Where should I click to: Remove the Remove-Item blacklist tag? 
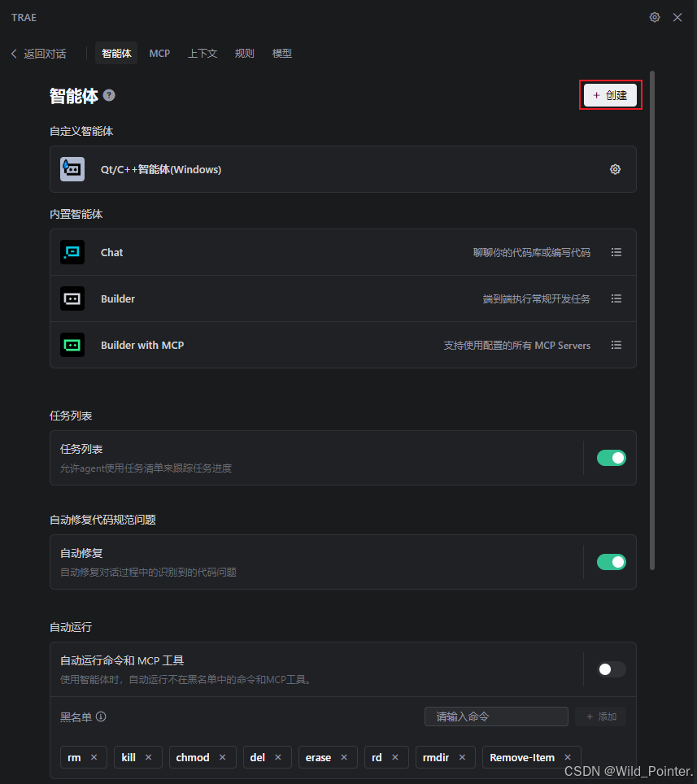[x=568, y=757]
